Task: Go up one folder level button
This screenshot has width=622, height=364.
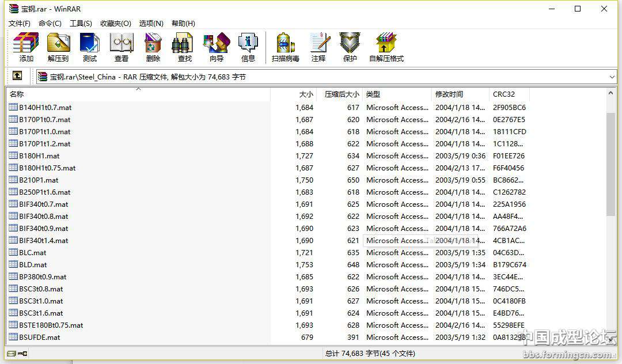Action: [x=17, y=76]
